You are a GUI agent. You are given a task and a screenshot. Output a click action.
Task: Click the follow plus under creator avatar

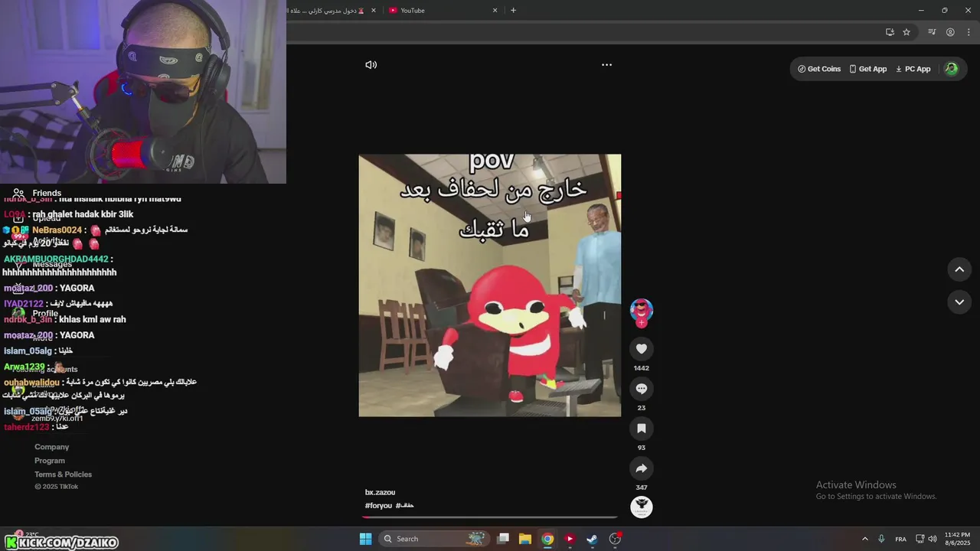point(642,323)
